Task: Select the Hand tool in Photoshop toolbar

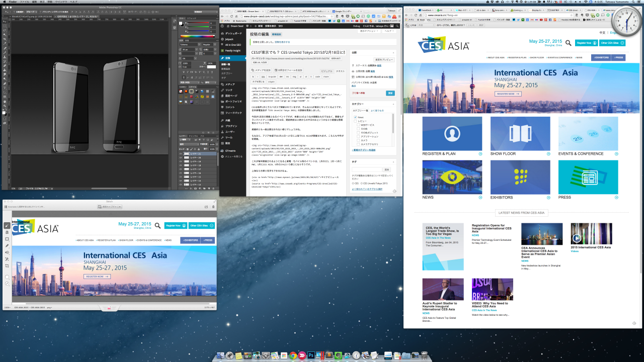Action: click(5, 101)
